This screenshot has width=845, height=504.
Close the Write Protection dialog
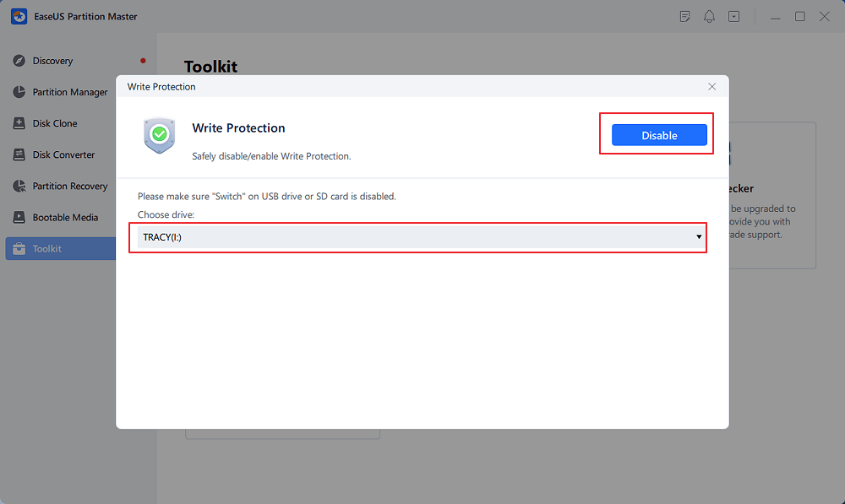coord(712,86)
